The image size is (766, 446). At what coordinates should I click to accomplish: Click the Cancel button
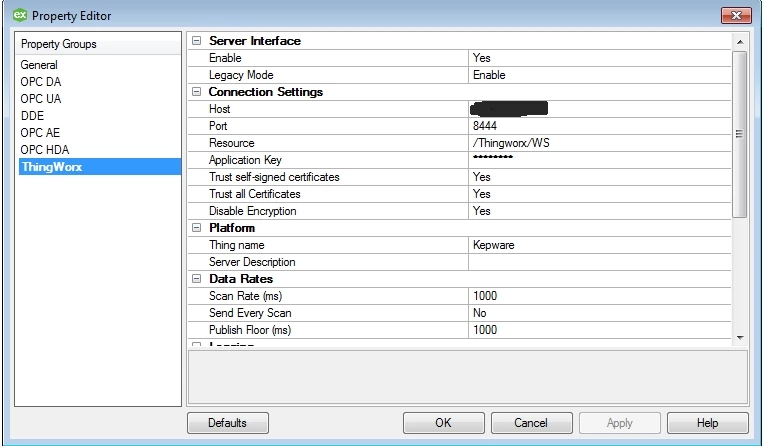(532, 423)
